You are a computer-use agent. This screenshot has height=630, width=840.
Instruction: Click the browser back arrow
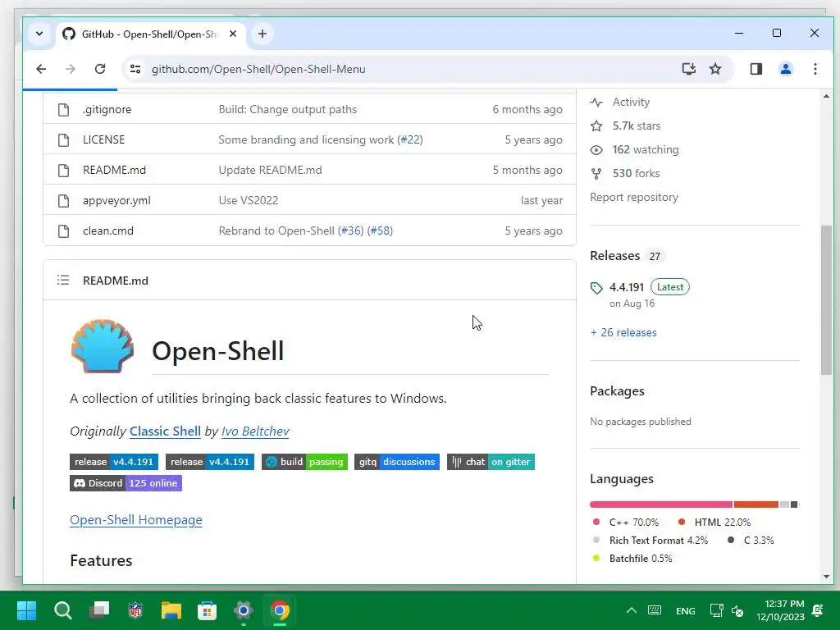tap(41, 69)
